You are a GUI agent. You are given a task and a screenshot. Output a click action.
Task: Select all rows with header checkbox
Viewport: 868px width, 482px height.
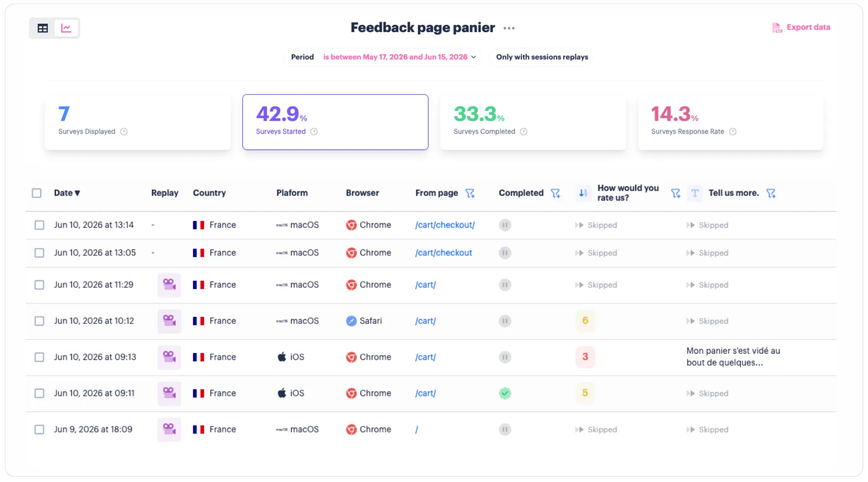click(x=37, y=193)
